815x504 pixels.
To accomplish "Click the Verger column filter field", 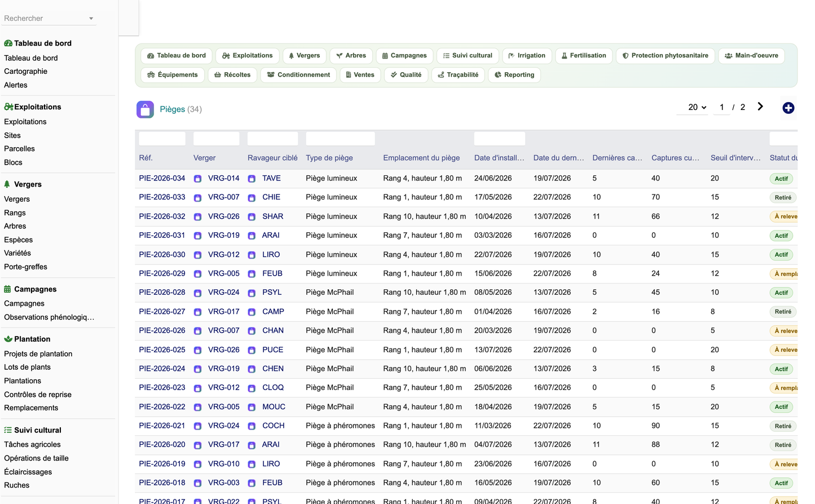I will tap(217, 139).
